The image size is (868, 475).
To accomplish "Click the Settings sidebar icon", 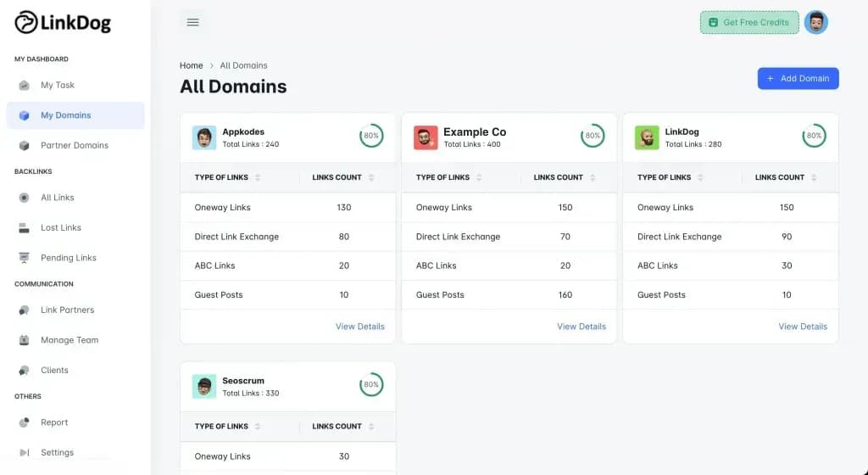I will click(x=24, y=452).
